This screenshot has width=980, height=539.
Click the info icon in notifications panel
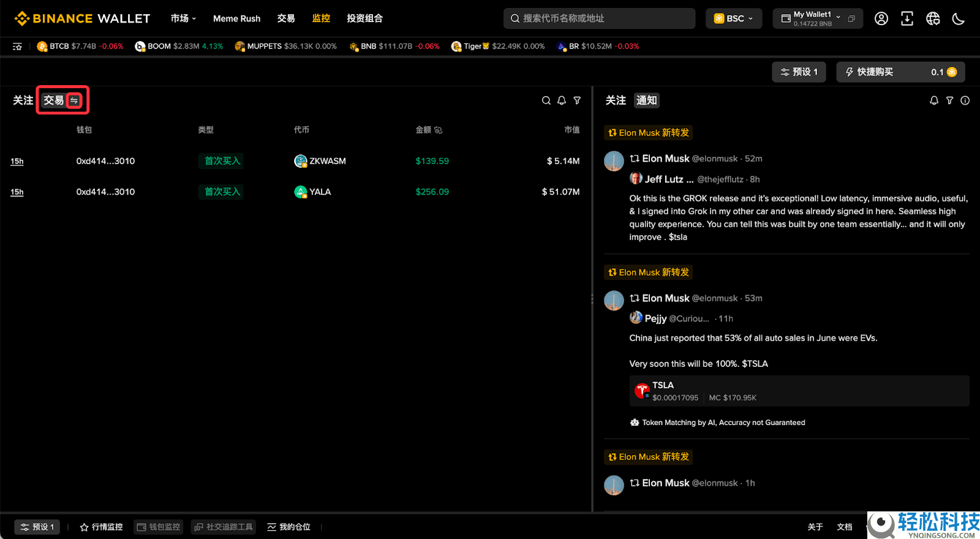click(x=965, y=100)
